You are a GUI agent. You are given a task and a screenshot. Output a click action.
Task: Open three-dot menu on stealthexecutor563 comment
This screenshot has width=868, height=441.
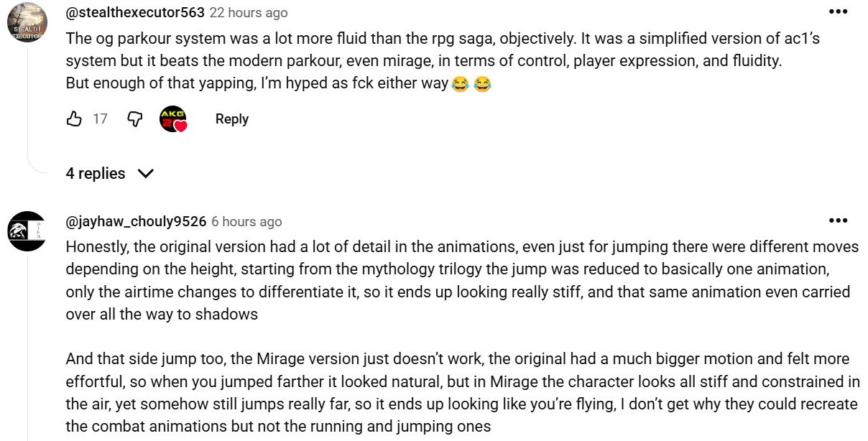tap(838, 12)
